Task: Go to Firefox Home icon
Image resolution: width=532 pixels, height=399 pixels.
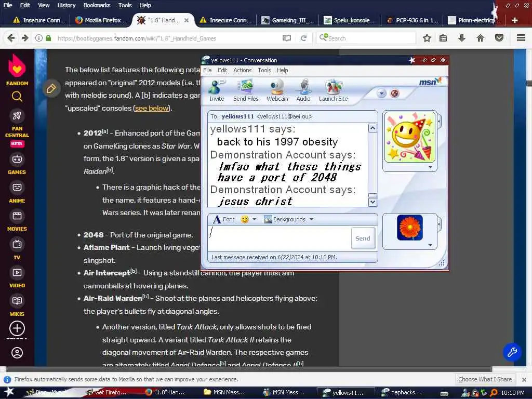Action: pos(481,38)
